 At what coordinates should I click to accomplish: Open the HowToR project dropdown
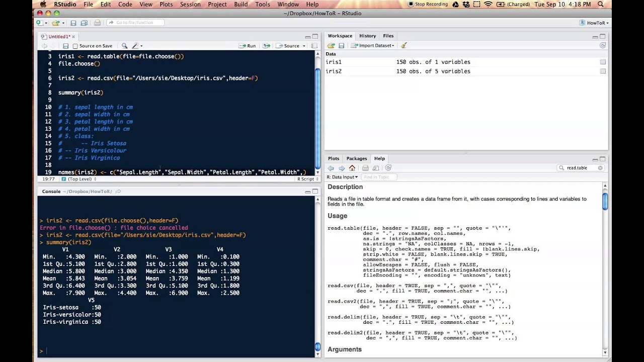[594, 23]
